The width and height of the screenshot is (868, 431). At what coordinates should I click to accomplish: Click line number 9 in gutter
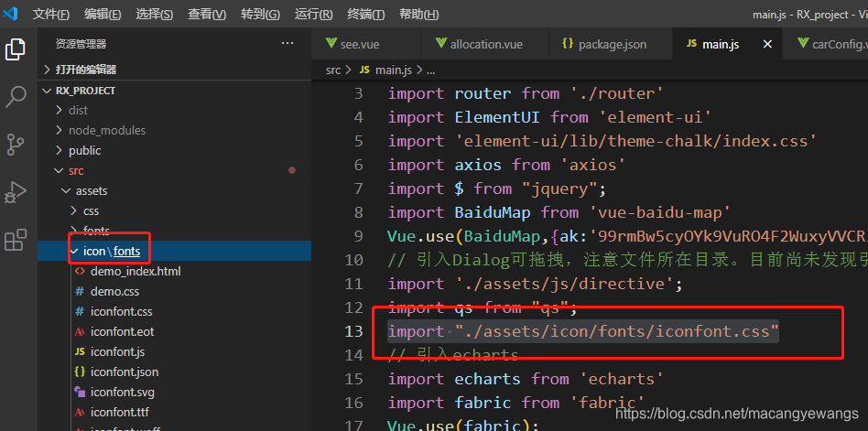click(x=358, y=236)
